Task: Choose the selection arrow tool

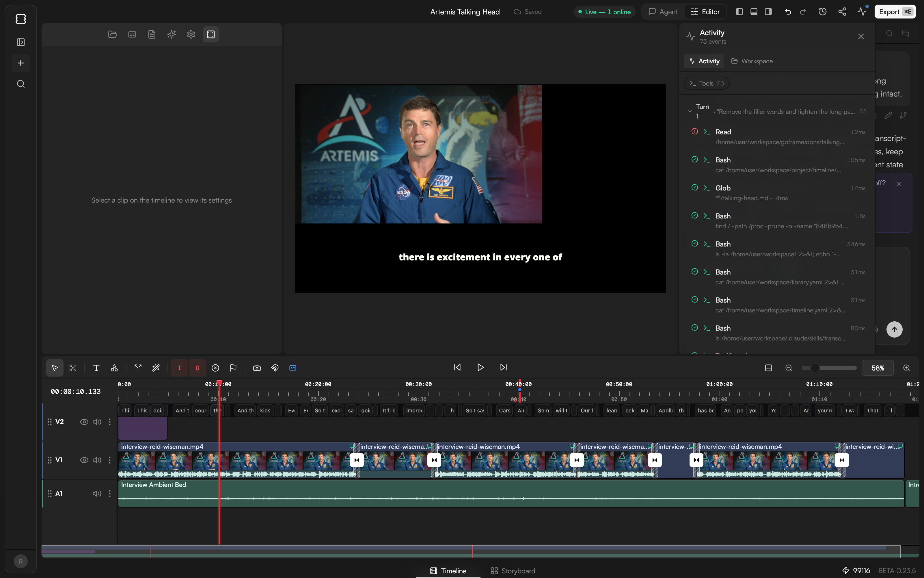Action: coord(55,368)
